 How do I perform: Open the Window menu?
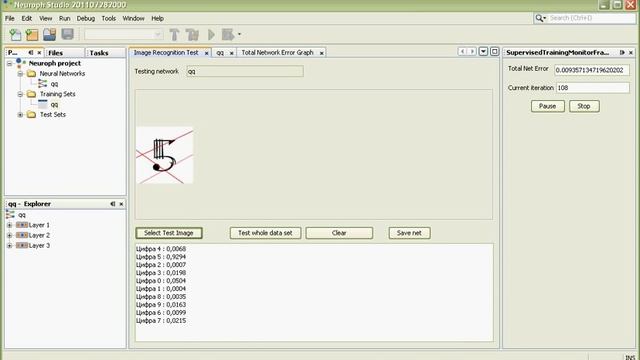pyautogui.click(x=133, y=18)
